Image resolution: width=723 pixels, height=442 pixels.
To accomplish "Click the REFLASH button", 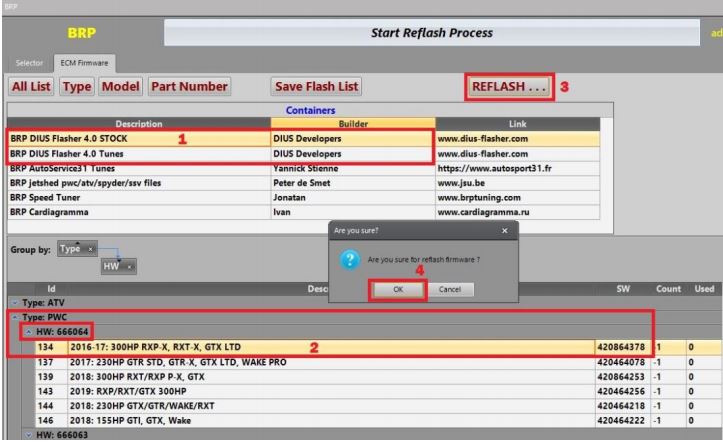I will [x=507, y=87].
